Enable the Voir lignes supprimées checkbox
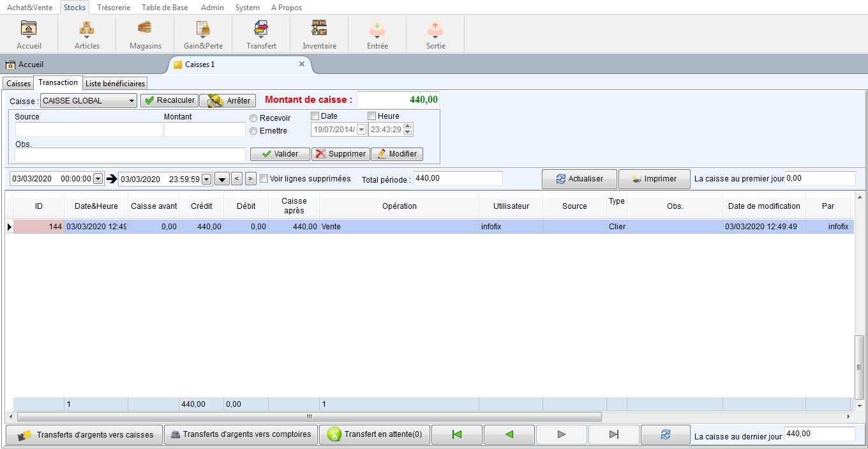The image size is (868, 449). pos(264,179)
